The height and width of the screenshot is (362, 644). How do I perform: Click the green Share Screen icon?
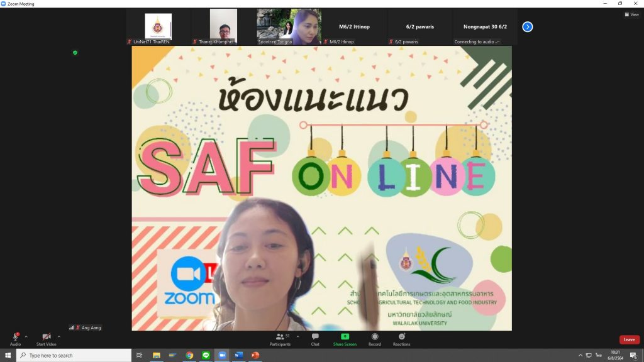tap(345, 337)
